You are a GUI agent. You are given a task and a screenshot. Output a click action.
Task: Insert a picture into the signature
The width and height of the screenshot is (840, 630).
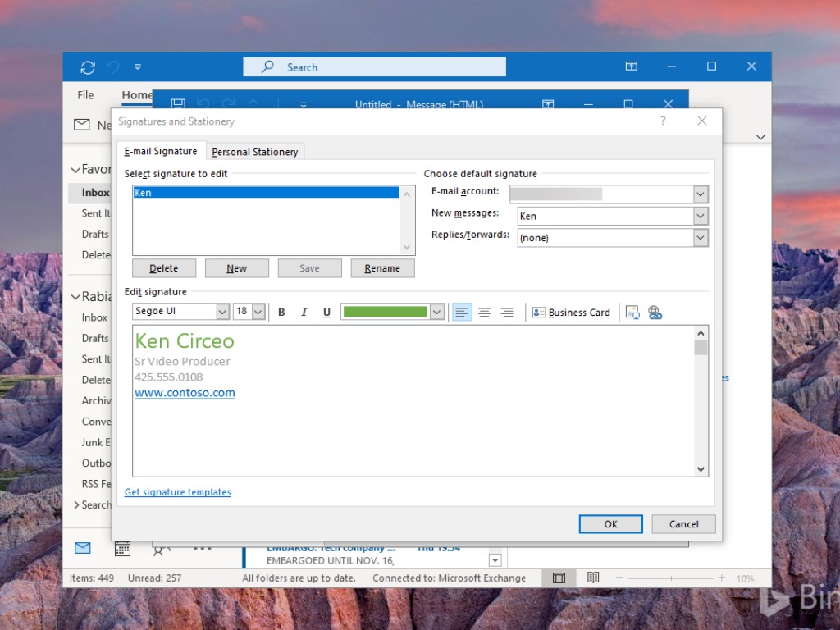pos(632,313)
